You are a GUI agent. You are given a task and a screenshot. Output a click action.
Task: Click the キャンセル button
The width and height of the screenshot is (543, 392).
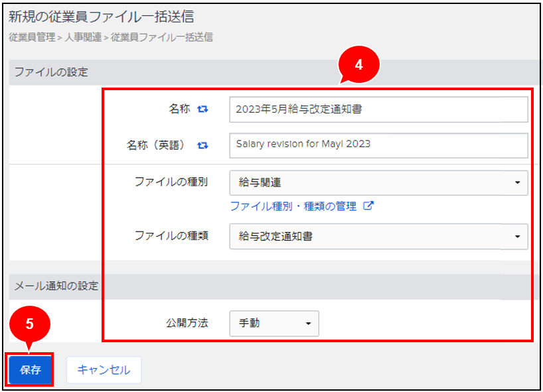[x=104, y=370]
